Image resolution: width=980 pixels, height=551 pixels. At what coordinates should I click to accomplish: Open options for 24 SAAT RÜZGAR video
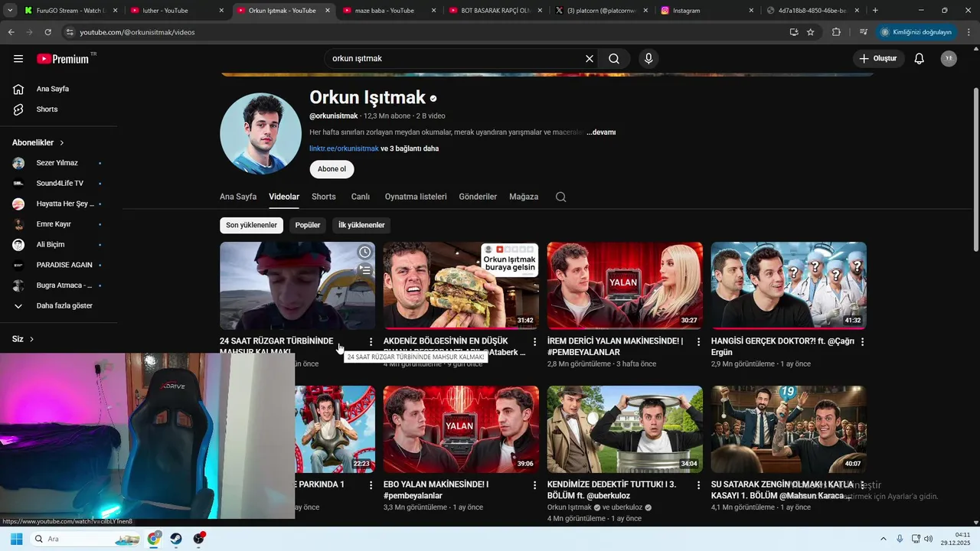point(371,342)
